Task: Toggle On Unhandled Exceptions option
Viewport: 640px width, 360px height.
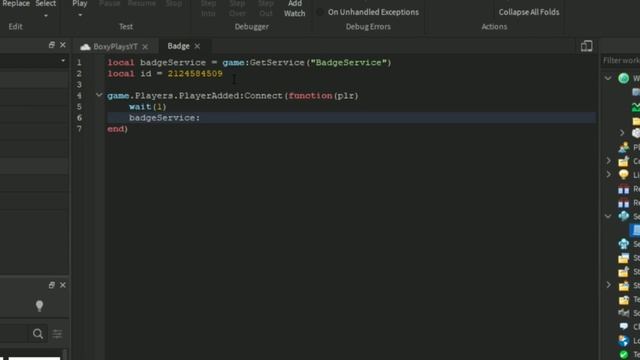Action: 320,12
